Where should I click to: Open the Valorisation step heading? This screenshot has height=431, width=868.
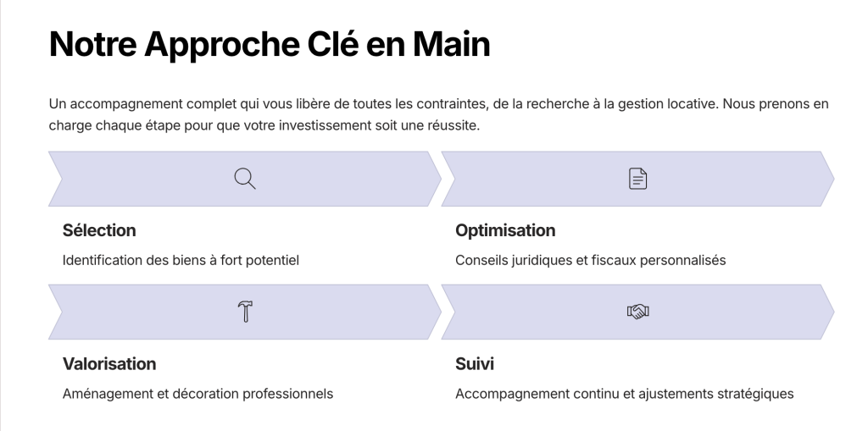point(109,364)
